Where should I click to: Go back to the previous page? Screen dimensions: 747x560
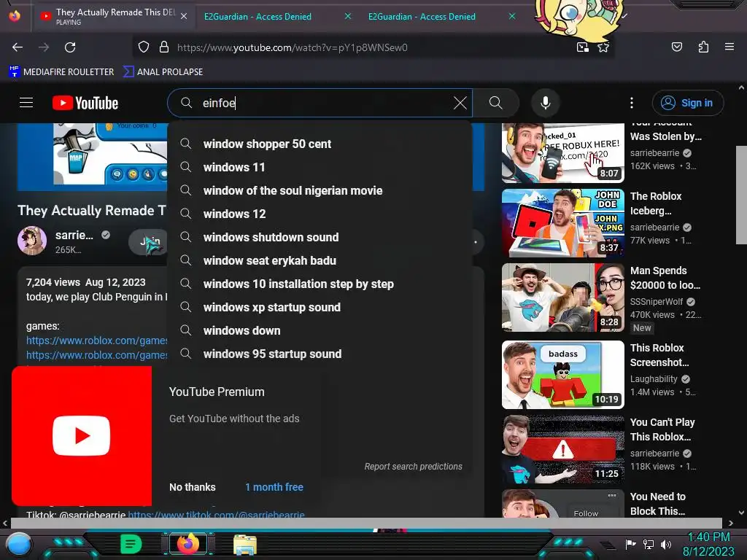point(18,47)
